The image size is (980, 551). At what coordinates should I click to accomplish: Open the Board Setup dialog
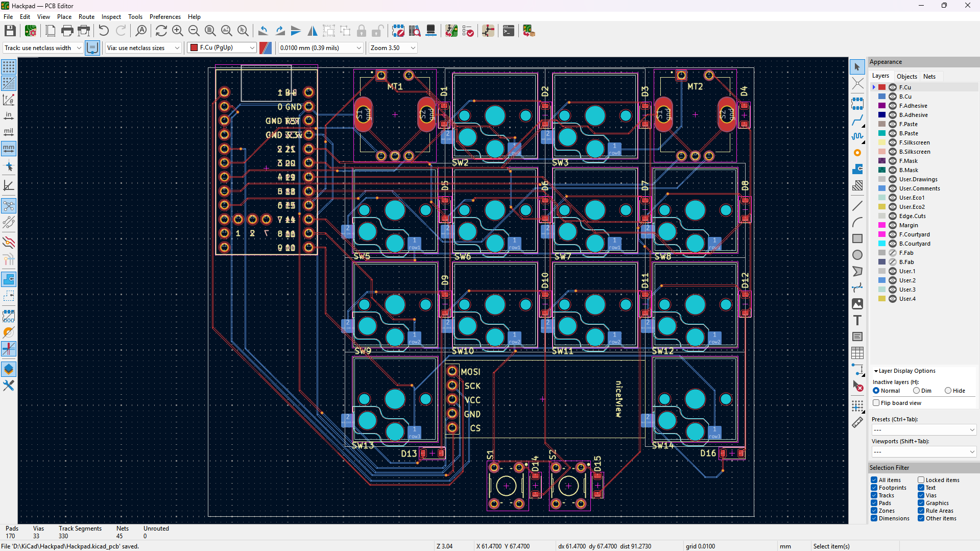pos(30,31)
